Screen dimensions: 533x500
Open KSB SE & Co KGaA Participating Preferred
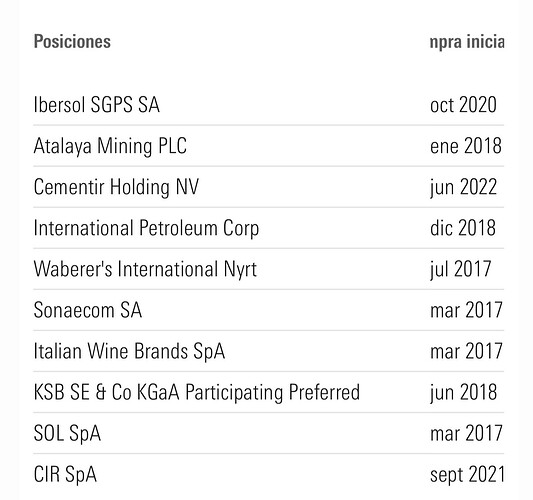point(196,393)
